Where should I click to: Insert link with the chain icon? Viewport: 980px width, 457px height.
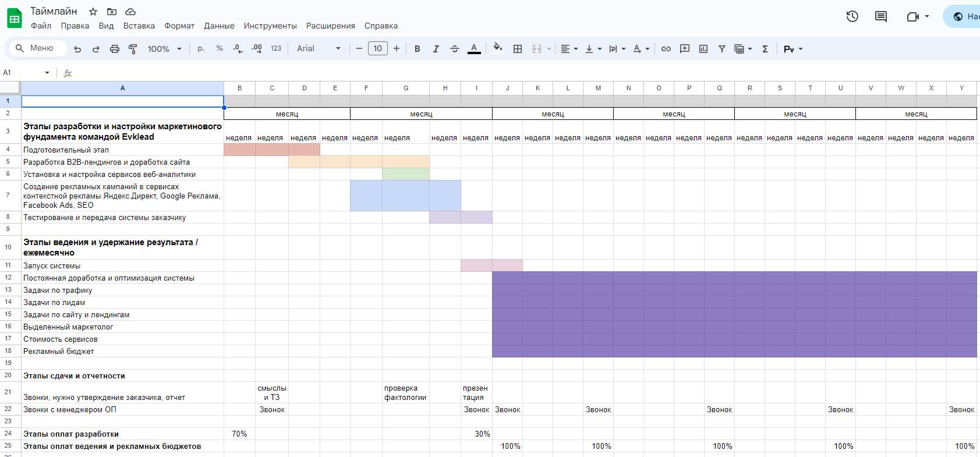pyautogui.click(x=666, y=49)
